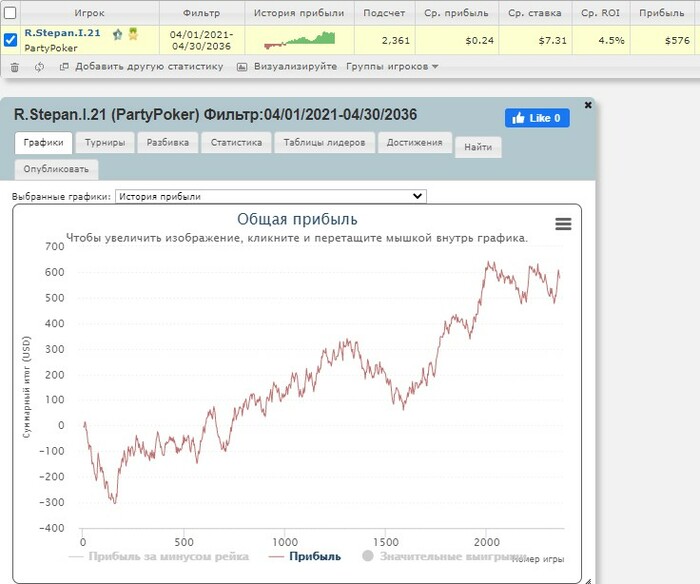The width and height of the screenshot is (700, 584).
Task: Click the star badge icon next to R.Stepan.I.21
Action: coord(118,34)
